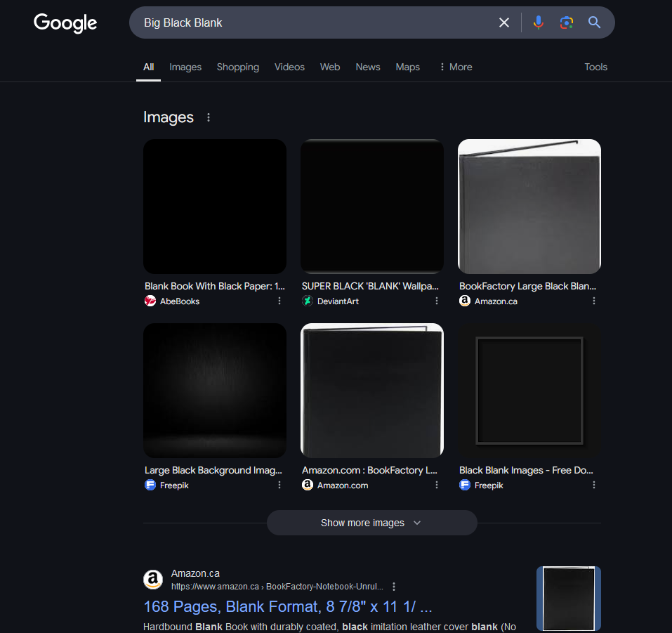Image resolution: width=672 pixels, height=633 pixels.
Task: Clear the search box with X icon
Action: [504, 22]
